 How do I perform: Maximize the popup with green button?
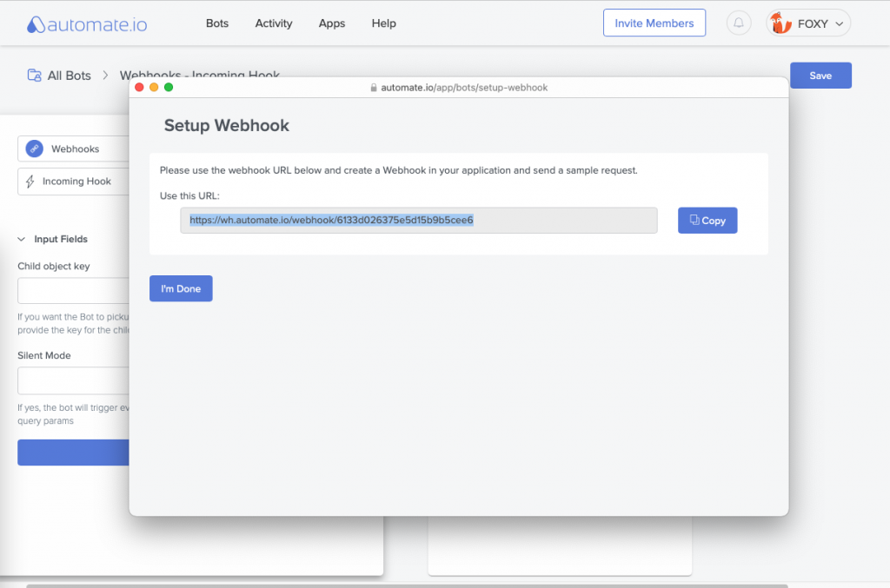[x=169, y=88]
